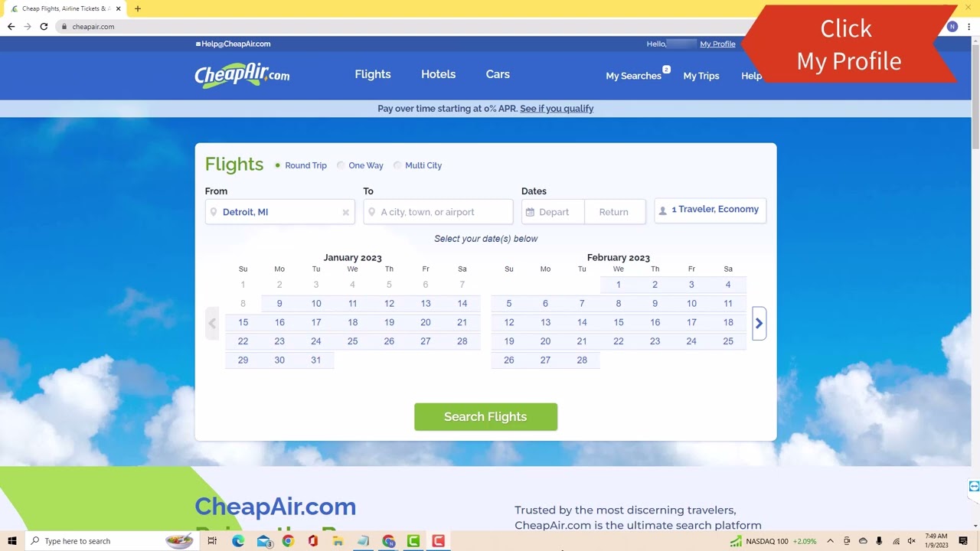The width and height of the screenshot is (980, 551).
Task: Click the To destination field
Action: [x=438, y=212]
